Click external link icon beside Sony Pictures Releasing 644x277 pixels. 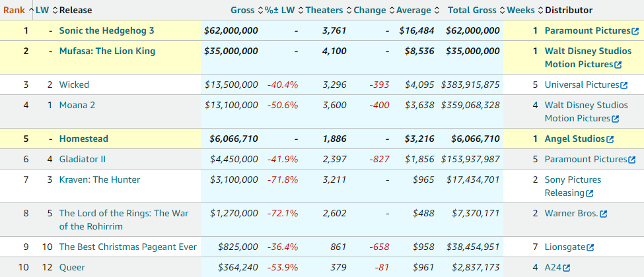click(589, 193)
